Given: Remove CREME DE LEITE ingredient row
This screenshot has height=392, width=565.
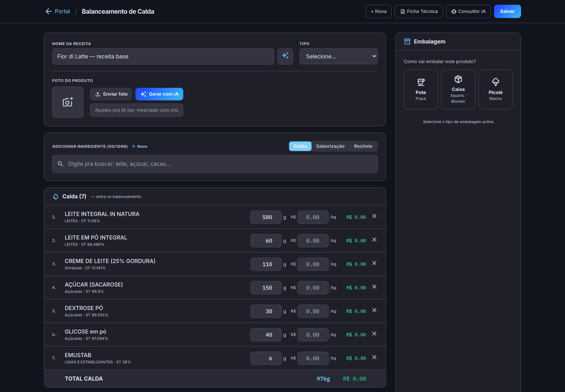Looking at the screenshot, I should click(x=374, y=263).
